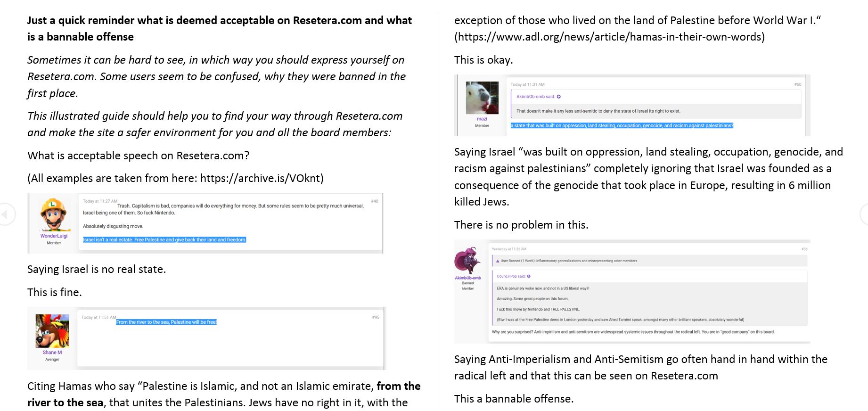Click the text 'This a bannable offense.'
This screenshot has width=868, height=411.
click(x=514, y=399)
